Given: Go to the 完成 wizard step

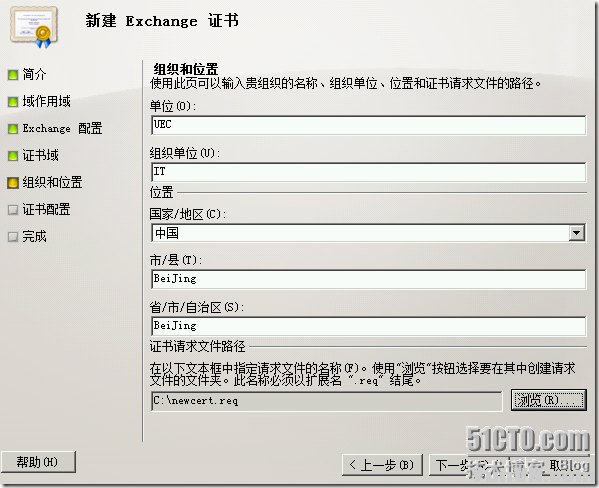Looking at the screenshot, I should 34,237.
